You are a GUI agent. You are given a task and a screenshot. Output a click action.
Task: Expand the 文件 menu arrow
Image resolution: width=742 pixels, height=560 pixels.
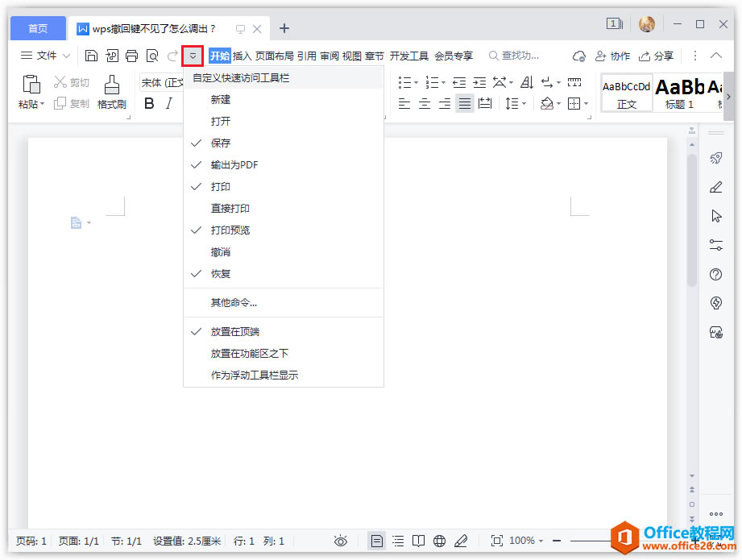(x=67, y=56)
